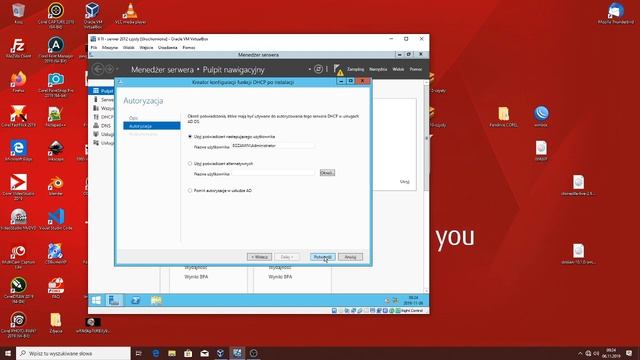Click the Server Manager vertical scrollbar
The image size is (640, 360).
click(x=426, y=186)
